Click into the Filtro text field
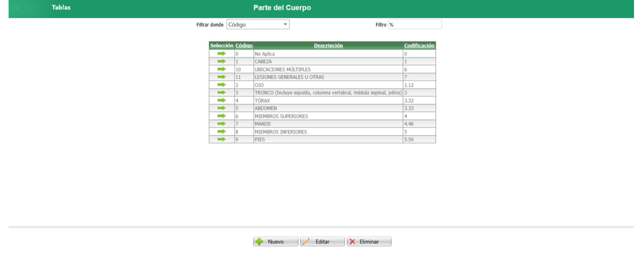The width and height of the screenshot is (644, 255). click(x=415, y=24)
